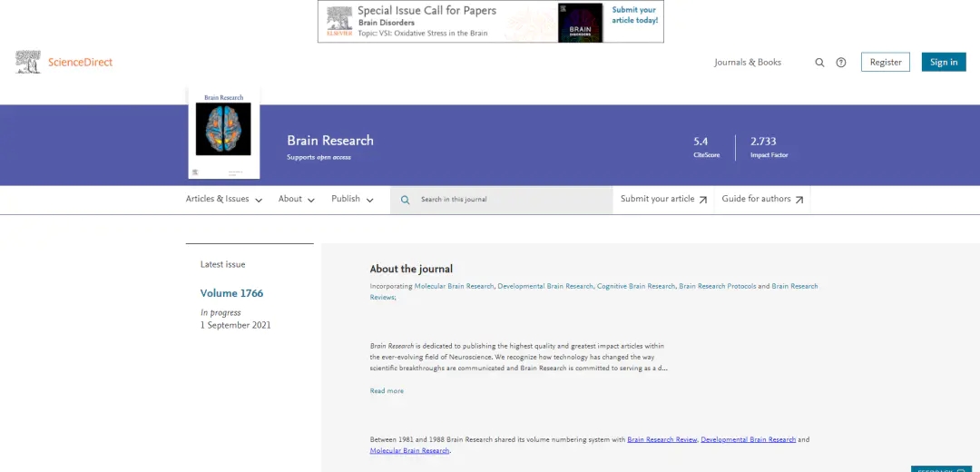Focus the Search in this journal field
The height and width of the screenshot is (472, 980).
[x=501, y=200]
